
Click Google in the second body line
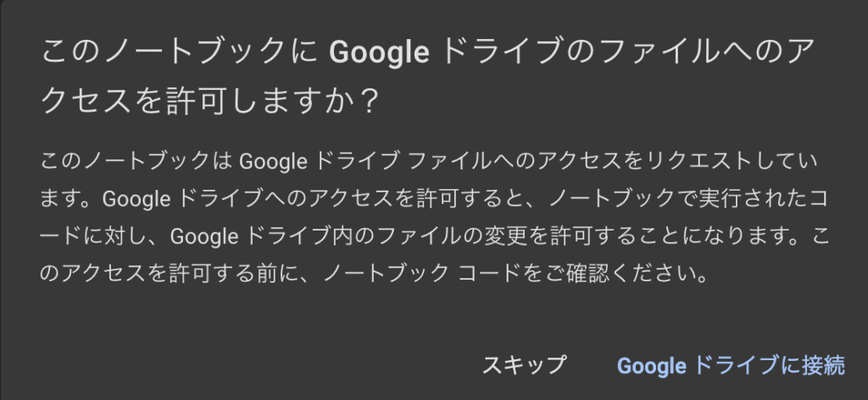[x=137, y=199]
